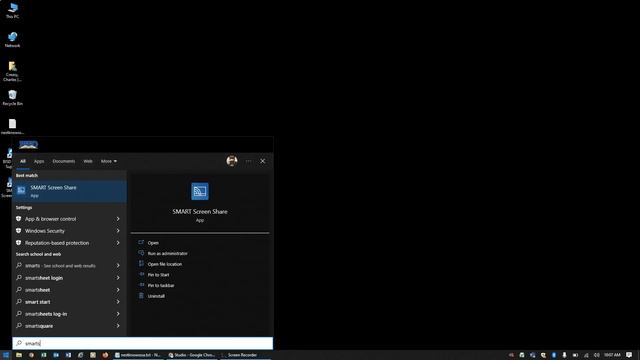Click the taskbar clock

pos(612,355)
